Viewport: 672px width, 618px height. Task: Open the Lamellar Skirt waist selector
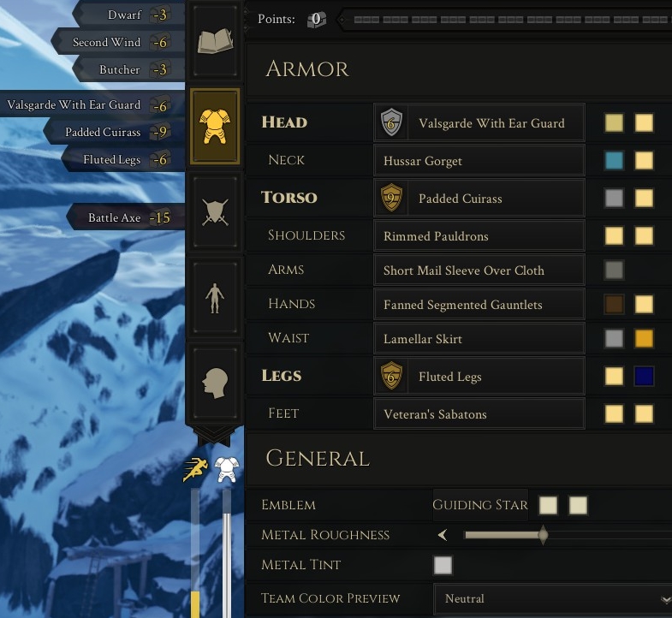click(479, 339)
